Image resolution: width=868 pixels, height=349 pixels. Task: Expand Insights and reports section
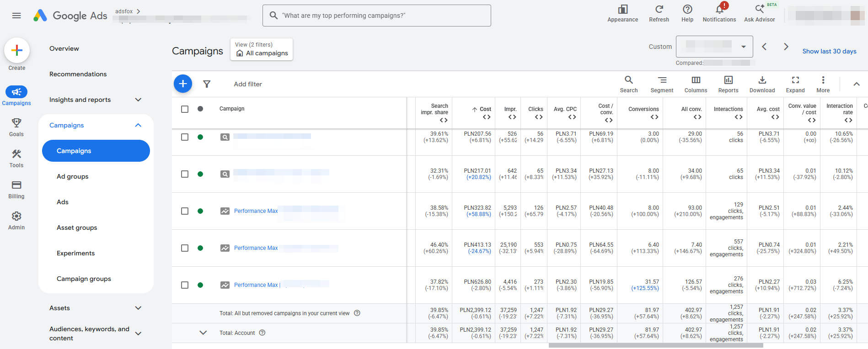click(x=138, y=100)
